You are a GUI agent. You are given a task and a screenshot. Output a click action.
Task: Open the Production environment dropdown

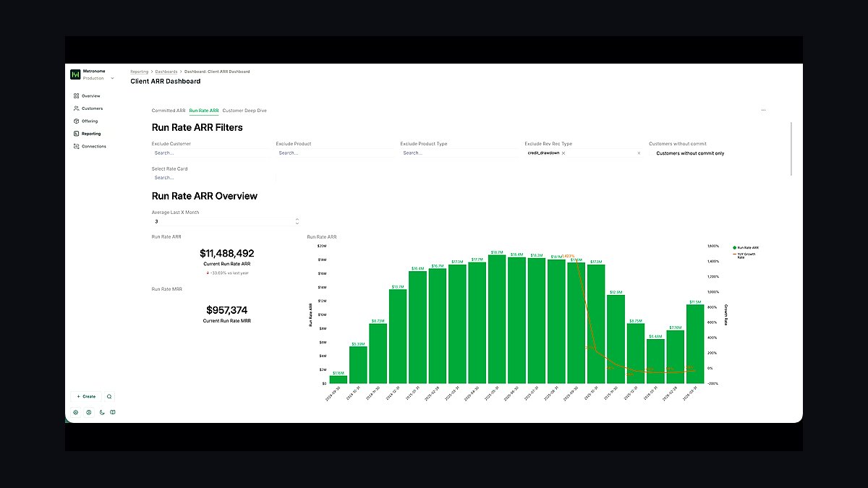[x=98, y=78]
